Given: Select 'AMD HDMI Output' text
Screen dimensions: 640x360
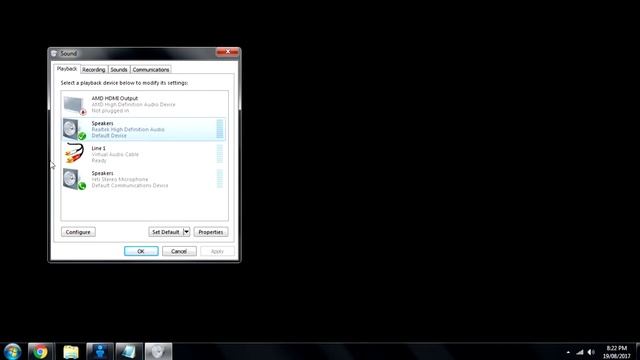Looking at the screenshot, I should tap(115, 98).
